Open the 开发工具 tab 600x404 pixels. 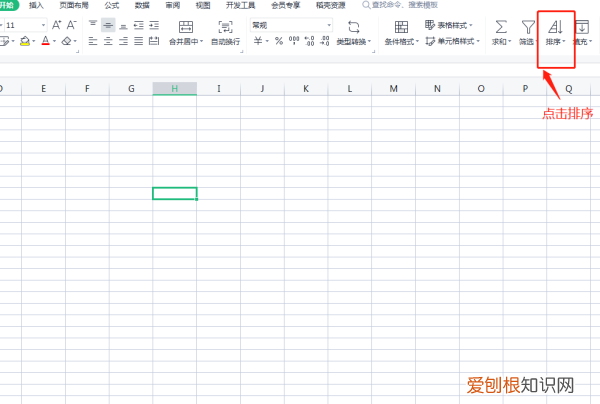pos(240,5)
